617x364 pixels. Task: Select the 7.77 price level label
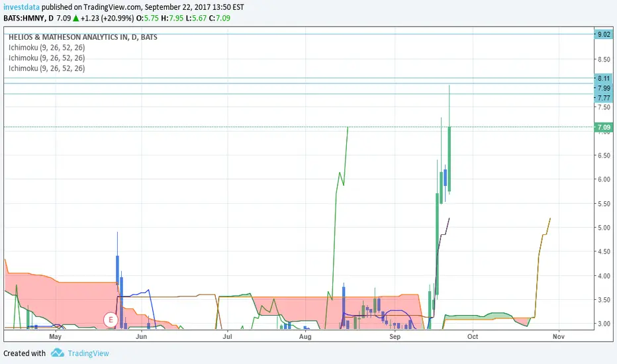(604, 97)
